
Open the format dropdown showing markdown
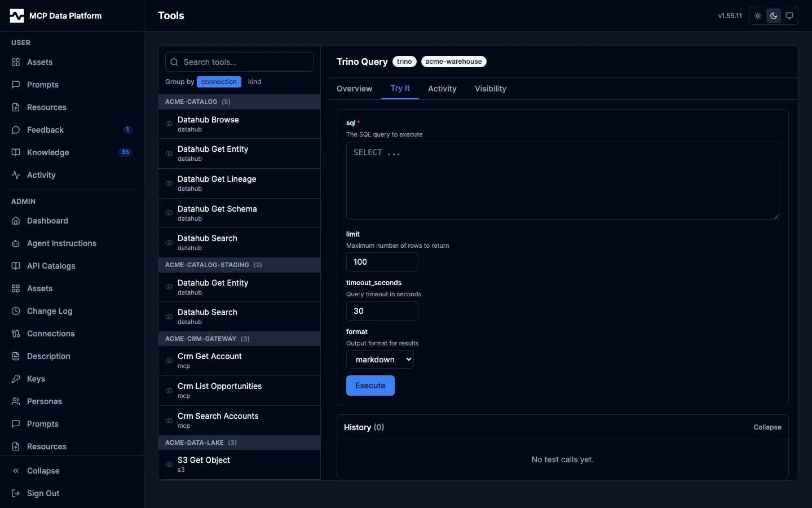380,360
